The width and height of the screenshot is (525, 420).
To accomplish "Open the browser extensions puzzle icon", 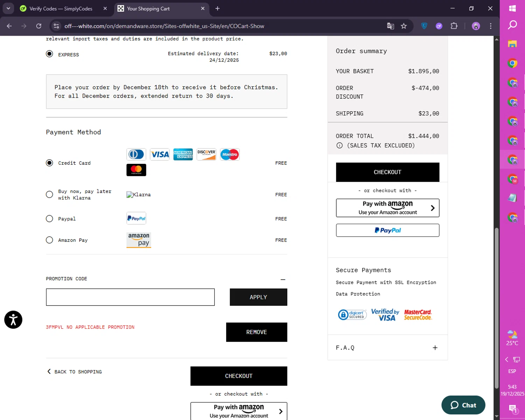I will click(x=454, y=26).
